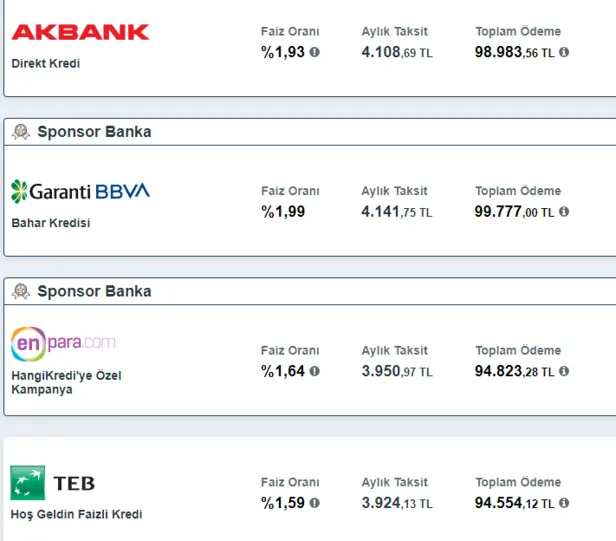Click info icon next to 98.983,56 TL total
The image size is (616, 541).
pos(564,52)
